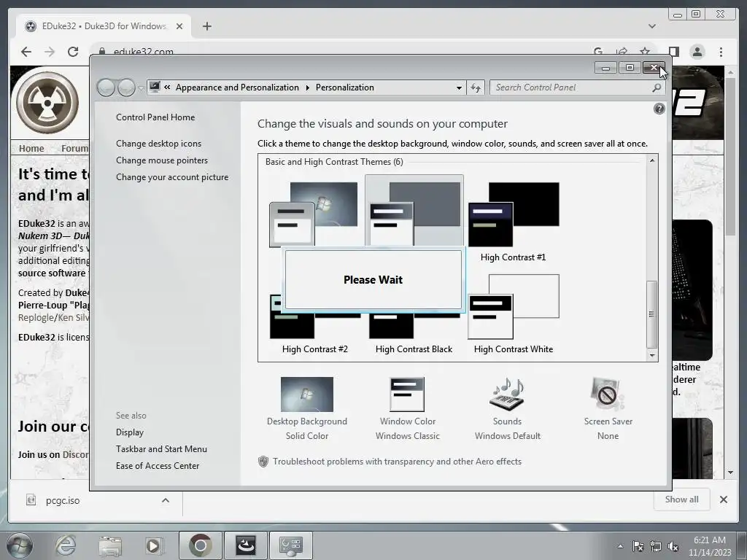Click the EDuke32 radiation logo on webpage
747x560 pixels.
tap(47, 103)
